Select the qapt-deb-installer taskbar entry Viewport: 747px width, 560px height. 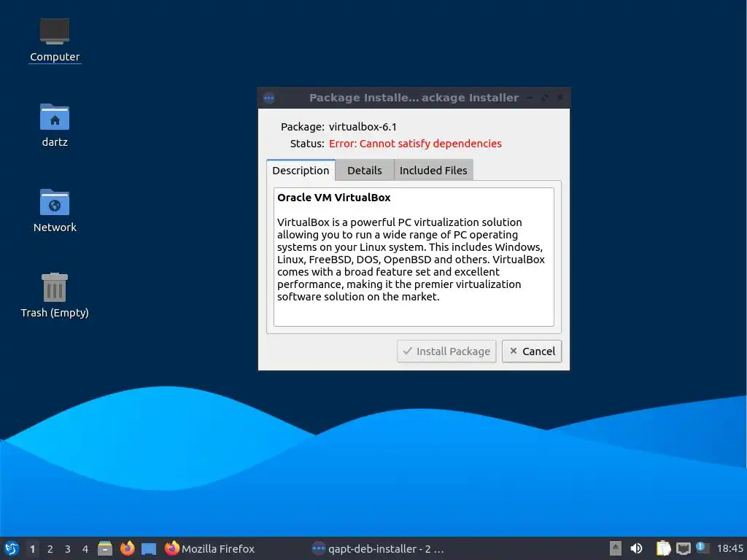[378, 549]
